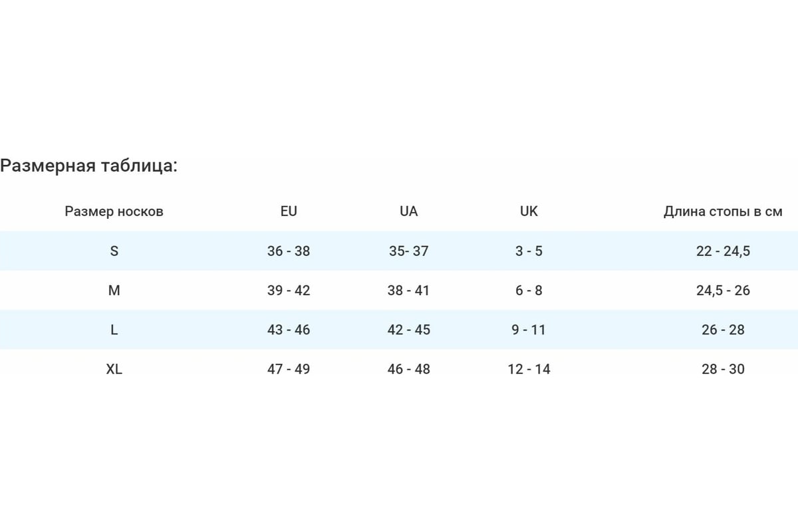The width and height of the screenshot is (798, 532).
Task: Select the Размер носков column header
Action: pos(114,211)
